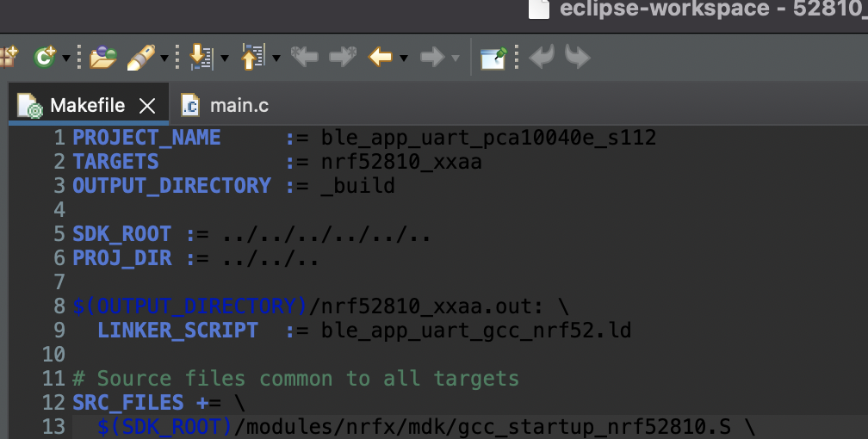Toggle the Pin Editor icon

pos(493,58)
